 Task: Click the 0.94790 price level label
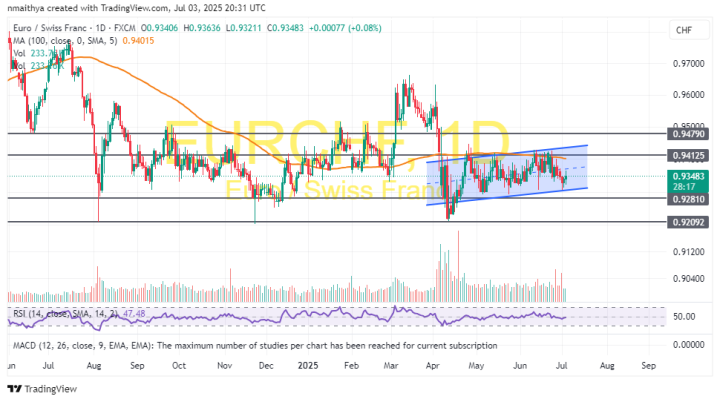coord(688,134)
